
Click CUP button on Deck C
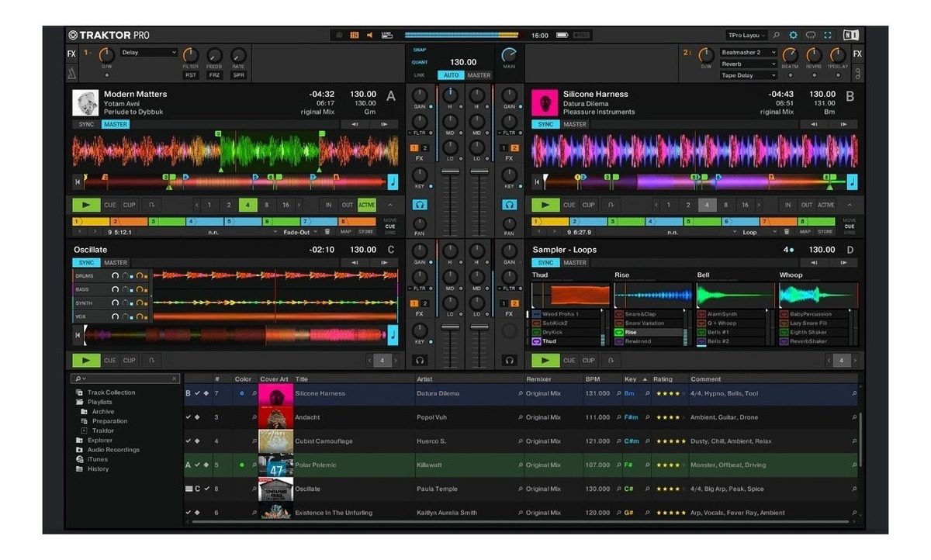click(x=129, y=361)
